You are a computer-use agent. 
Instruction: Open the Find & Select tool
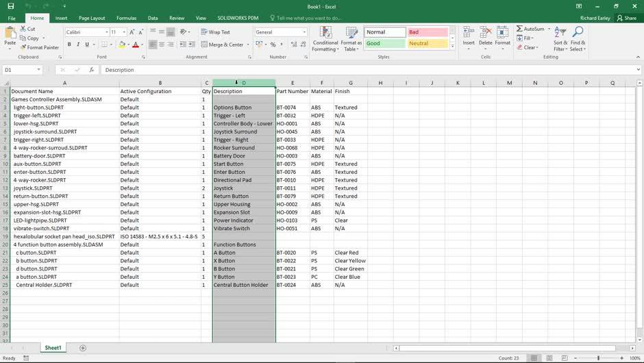578,40
